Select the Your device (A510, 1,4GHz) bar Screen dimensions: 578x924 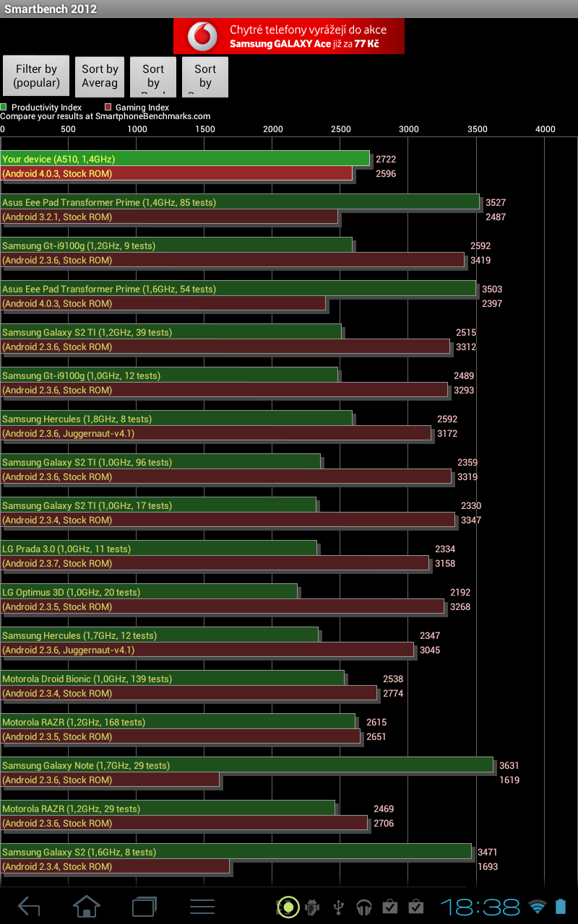pos(185,159)
